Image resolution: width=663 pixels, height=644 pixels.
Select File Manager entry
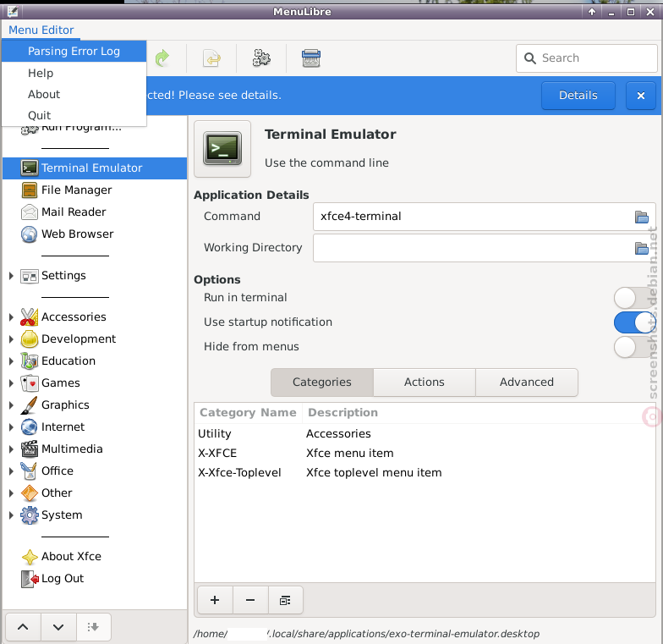(x=95, y=190)
